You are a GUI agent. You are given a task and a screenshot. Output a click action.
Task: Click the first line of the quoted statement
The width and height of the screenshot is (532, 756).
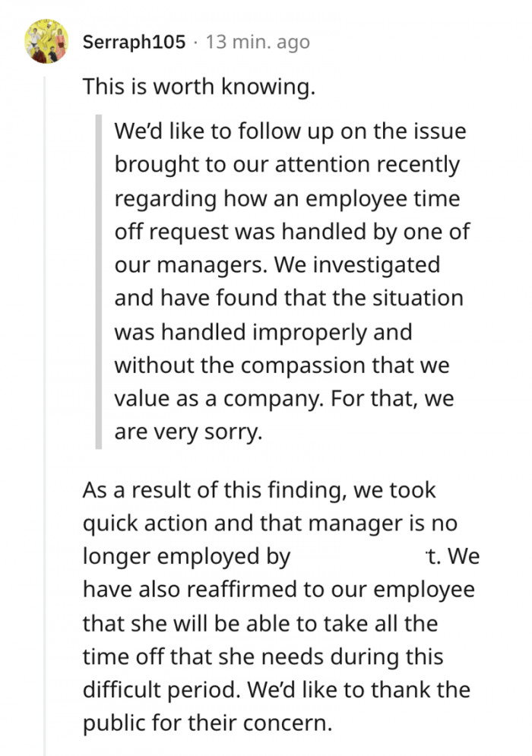(289, 131)
